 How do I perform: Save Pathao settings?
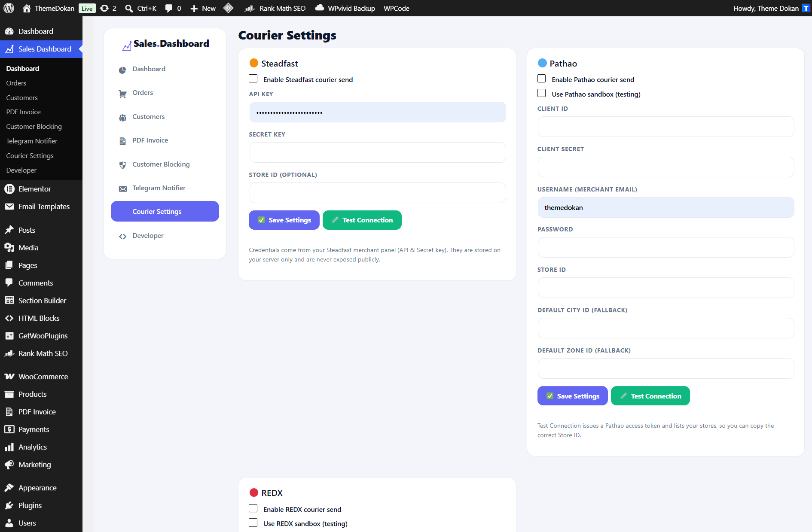(x=573, y=396)
